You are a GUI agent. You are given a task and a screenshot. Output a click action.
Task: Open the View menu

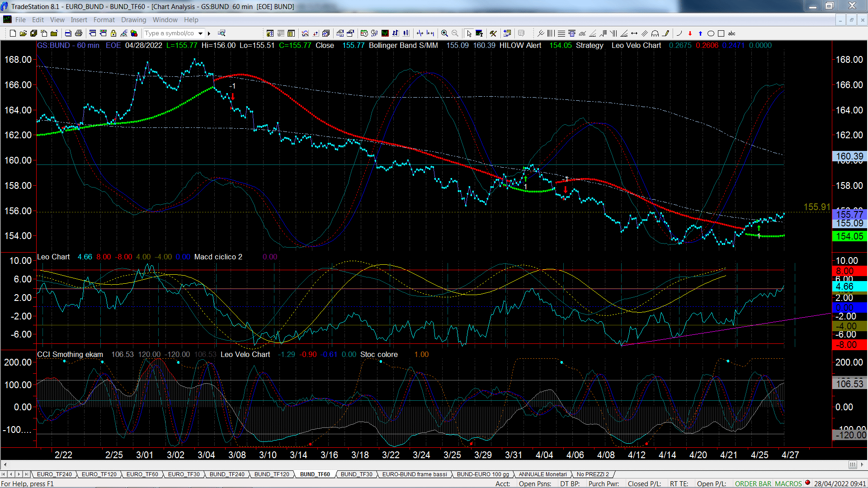[57, 19]
